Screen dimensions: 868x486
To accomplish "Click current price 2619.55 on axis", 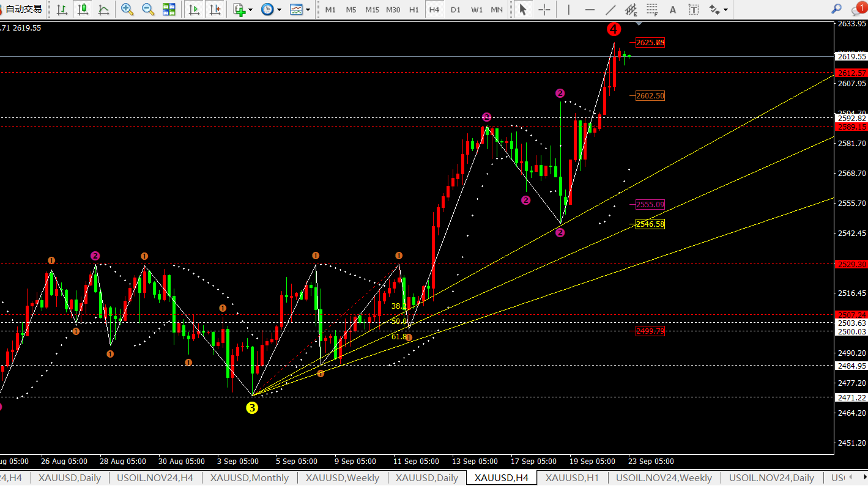I will tap(851, 56).
